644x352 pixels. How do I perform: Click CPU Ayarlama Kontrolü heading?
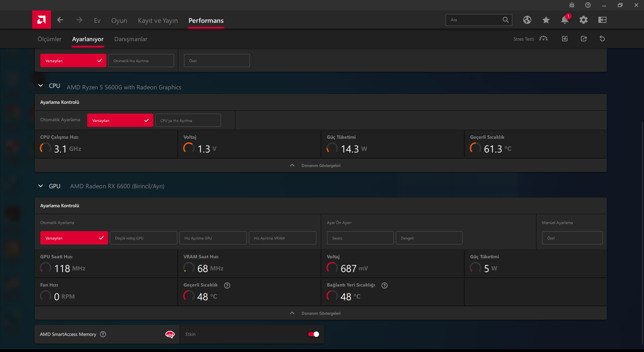pos(60,102)
